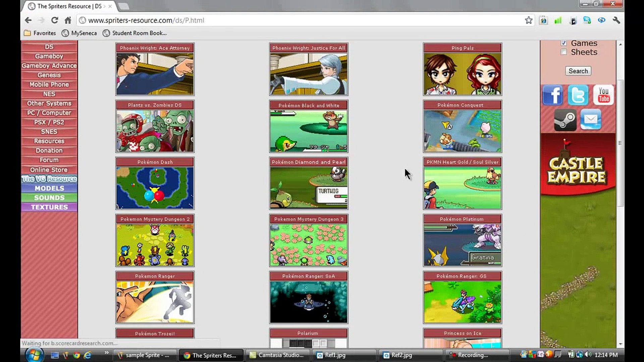Expand hidden taskbar quick launch chevron
Image resolution: width=644 pixels, height=362 pixels.
[x=107, y=353]
